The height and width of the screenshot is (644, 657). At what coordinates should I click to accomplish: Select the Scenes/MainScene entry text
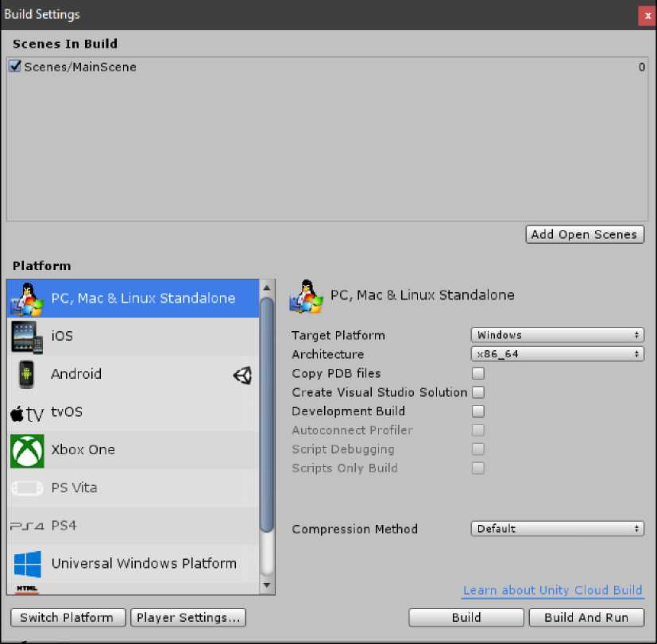pyautogui.click(x=80, y=67)
